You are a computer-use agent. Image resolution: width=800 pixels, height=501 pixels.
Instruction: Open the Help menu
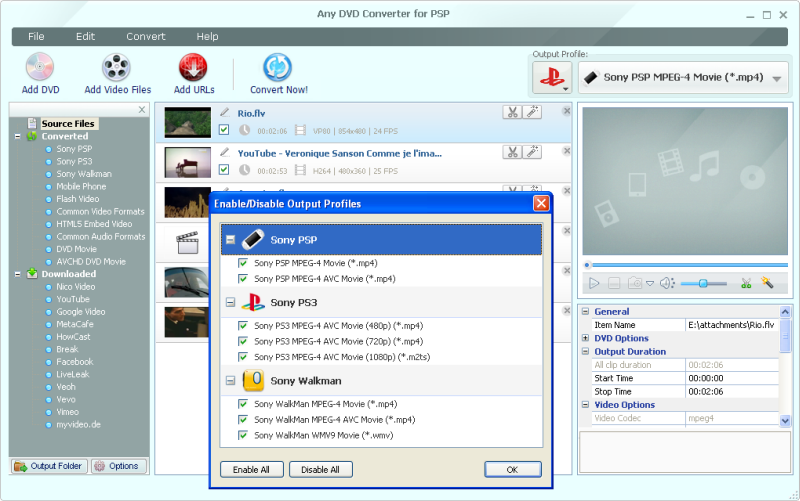pos(207,36)
